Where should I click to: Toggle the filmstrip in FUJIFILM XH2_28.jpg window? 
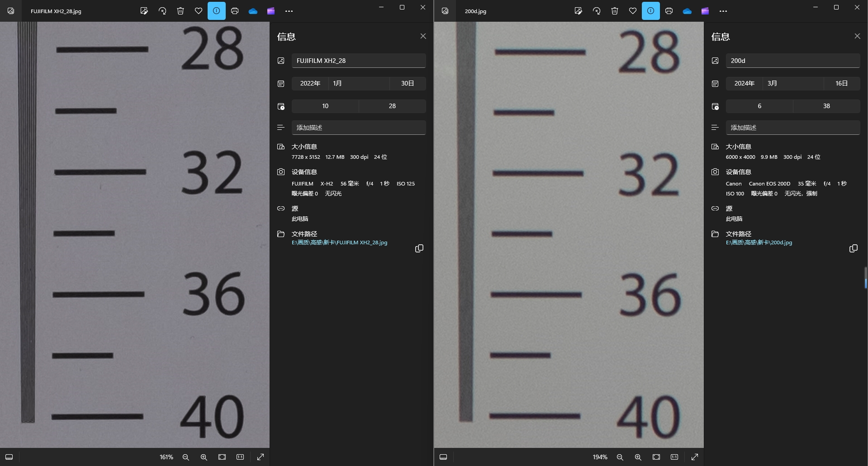(x=9, y=457)
